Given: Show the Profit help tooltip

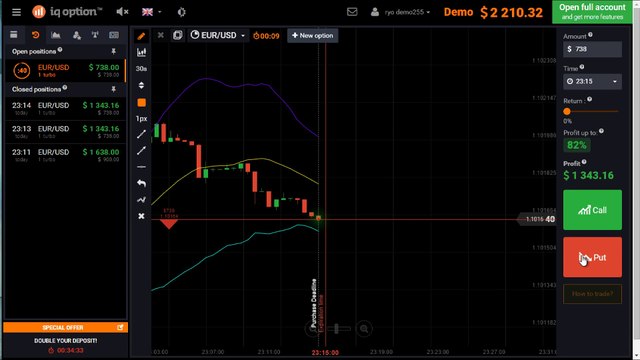Looking at the screenshot, I should (584, 162).
